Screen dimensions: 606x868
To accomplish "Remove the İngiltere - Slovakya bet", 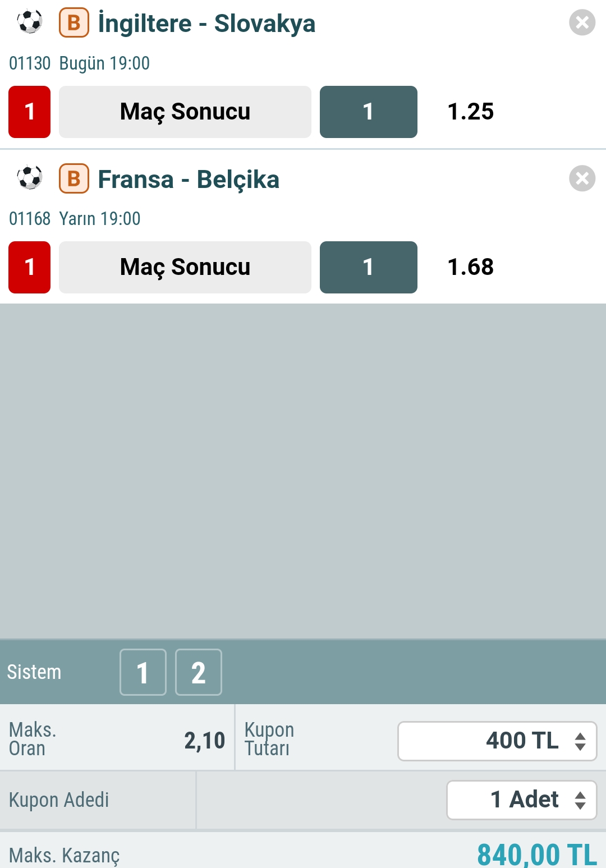I will point(582,23).
